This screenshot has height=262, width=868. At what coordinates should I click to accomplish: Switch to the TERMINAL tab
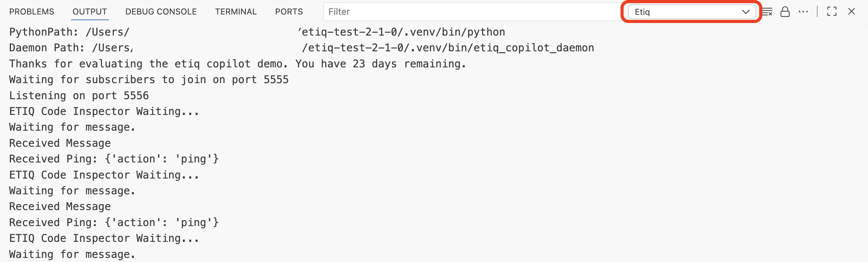[236, 12]
